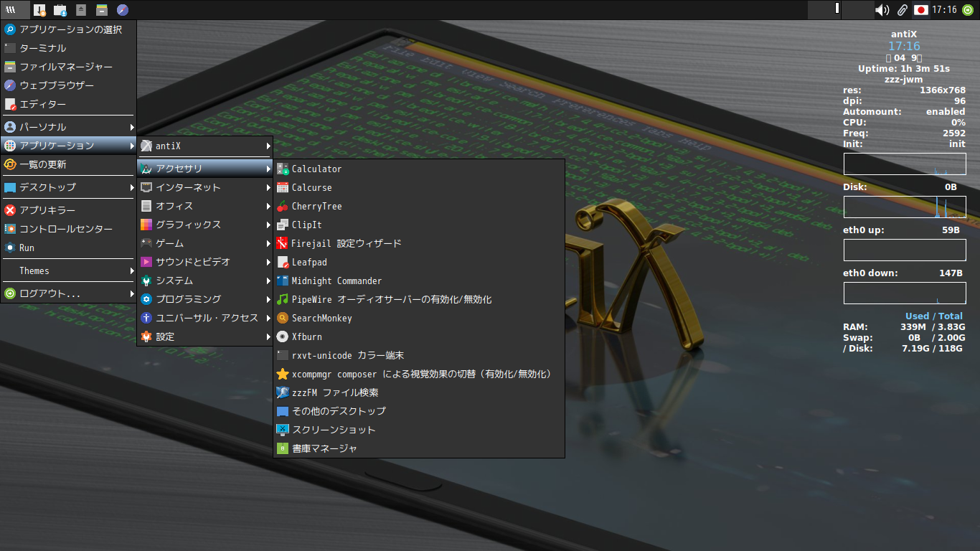
Task: Click the Japan flag keyboard layout indicator
Action: [x=921, y=10]
